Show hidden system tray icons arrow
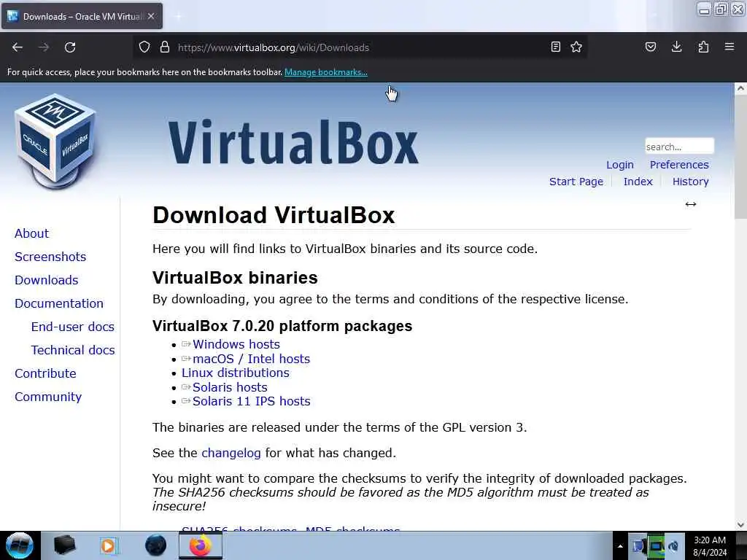The image size is (747, 560). click(x=620, y=546)
